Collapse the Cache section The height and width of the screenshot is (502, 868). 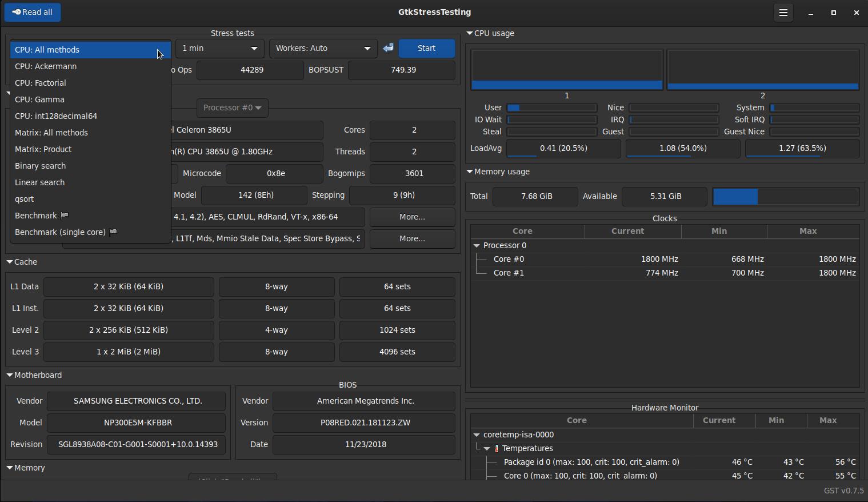pos(10,262)
